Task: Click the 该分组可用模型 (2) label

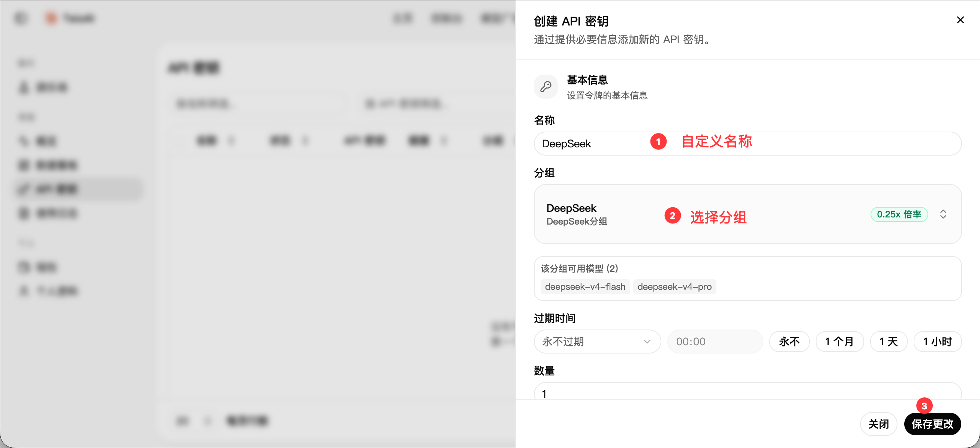Action: pos(579,268)
